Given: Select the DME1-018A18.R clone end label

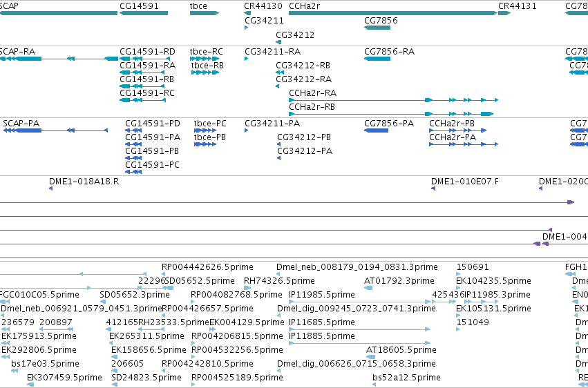Looking at the screenshot, I should coord(84,182).
